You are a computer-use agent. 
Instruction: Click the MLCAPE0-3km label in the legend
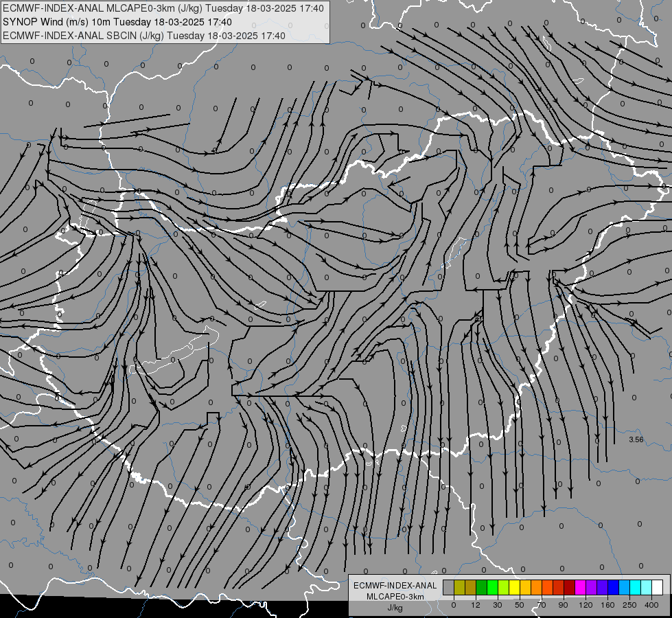click(x=395, y=597)
